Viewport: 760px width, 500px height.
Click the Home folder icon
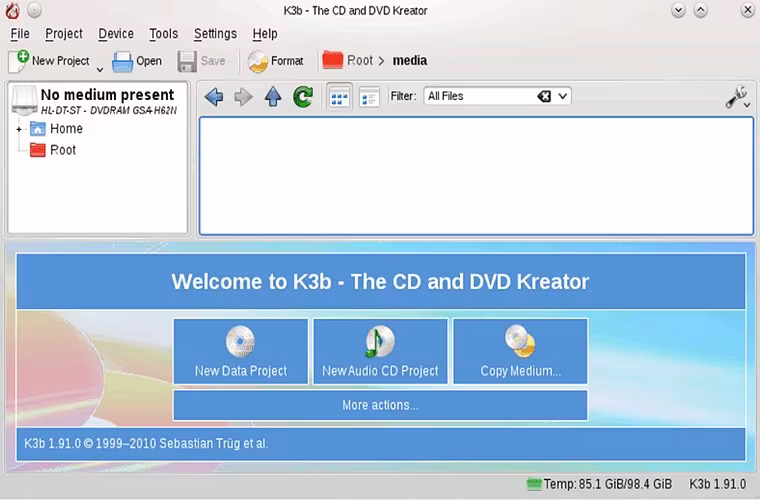(x=37, y=129)
